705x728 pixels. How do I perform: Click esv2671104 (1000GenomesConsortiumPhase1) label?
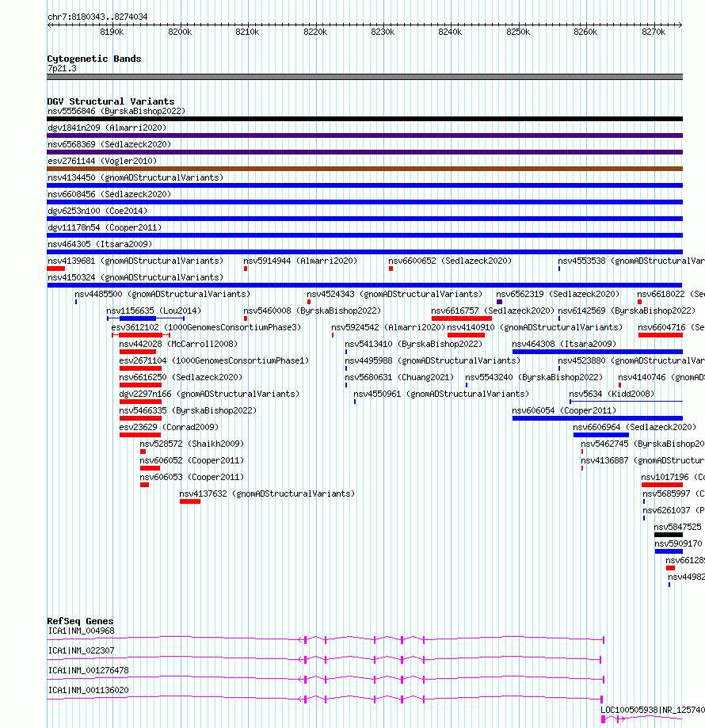pos(214,362)
